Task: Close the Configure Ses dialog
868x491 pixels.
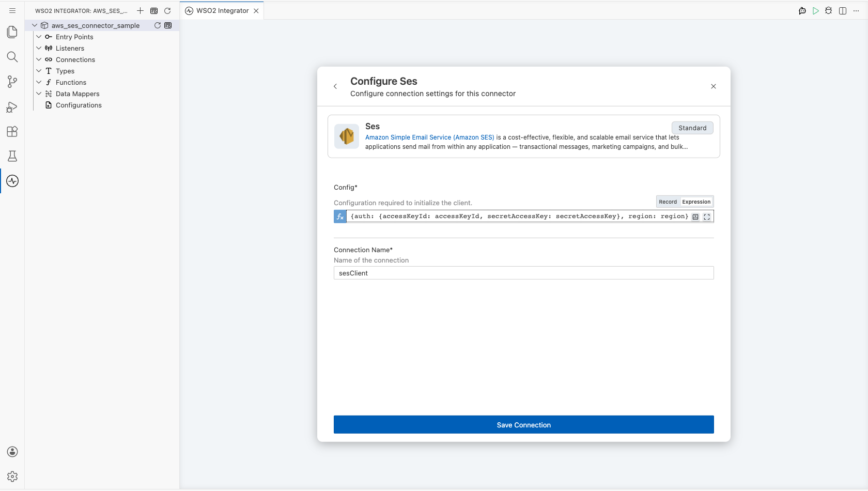Action: click(x=714, y=86)
